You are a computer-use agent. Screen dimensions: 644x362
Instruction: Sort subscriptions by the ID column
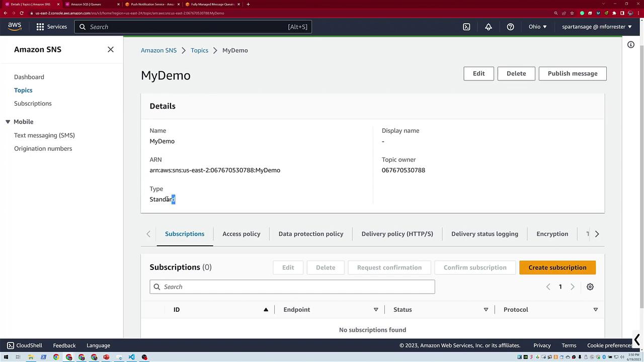click(266, 310)
